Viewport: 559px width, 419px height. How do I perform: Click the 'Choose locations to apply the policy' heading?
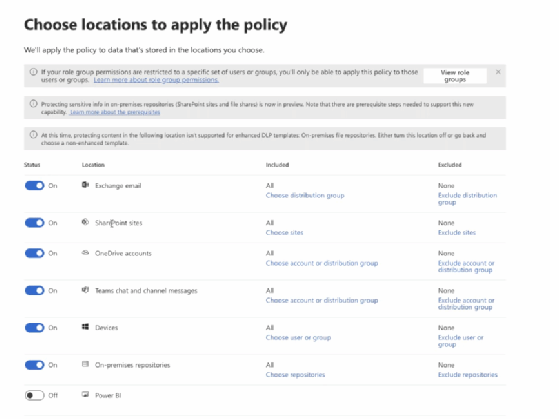[x=155, y=25]
